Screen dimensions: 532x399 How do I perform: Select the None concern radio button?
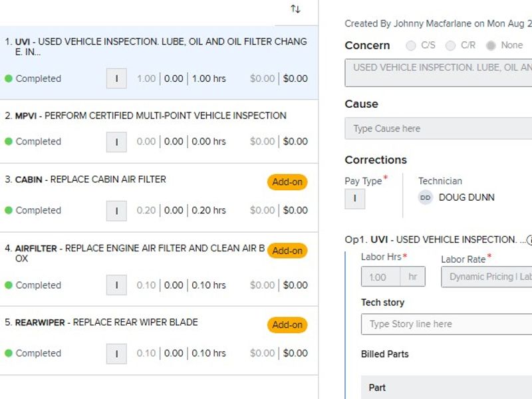point(491,46)
